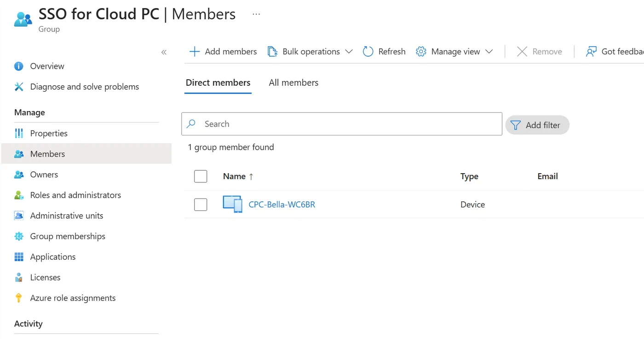This screenshot has width=644, height=339.
Task: Click the '1 group member found' text
Action: (x=231, y=147)
